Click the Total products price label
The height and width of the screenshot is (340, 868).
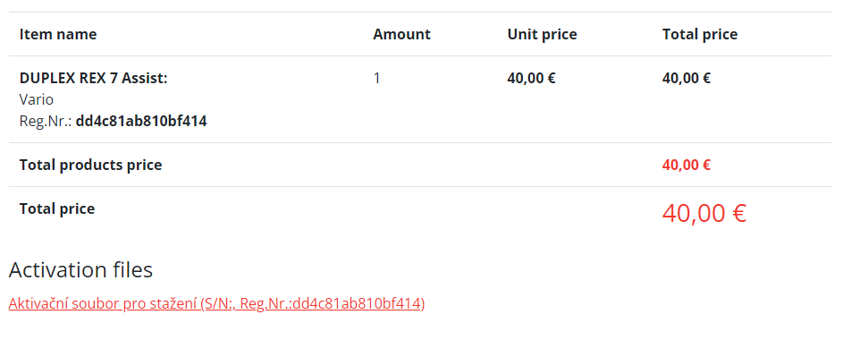91,165
